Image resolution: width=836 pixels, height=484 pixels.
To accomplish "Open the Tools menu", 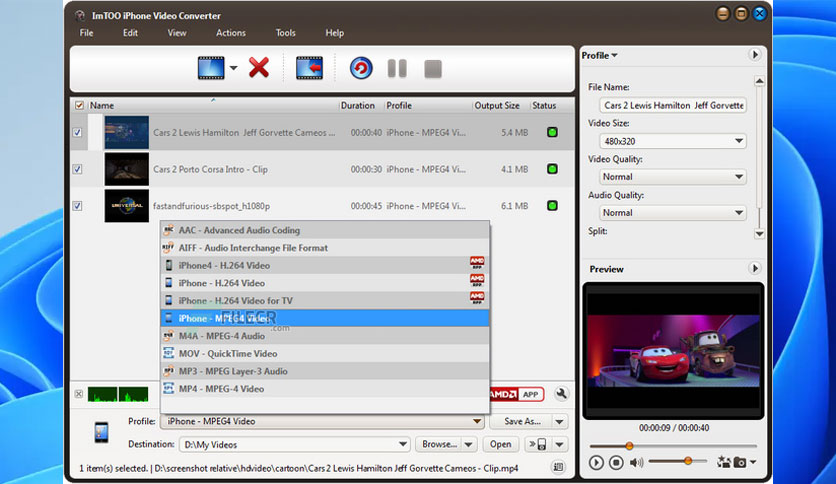I will [285, 33].
